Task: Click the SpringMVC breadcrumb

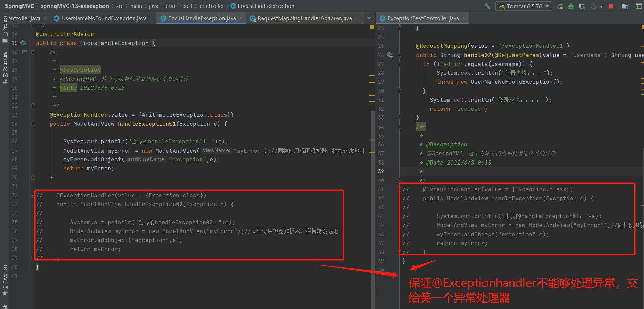Action: 19,6
